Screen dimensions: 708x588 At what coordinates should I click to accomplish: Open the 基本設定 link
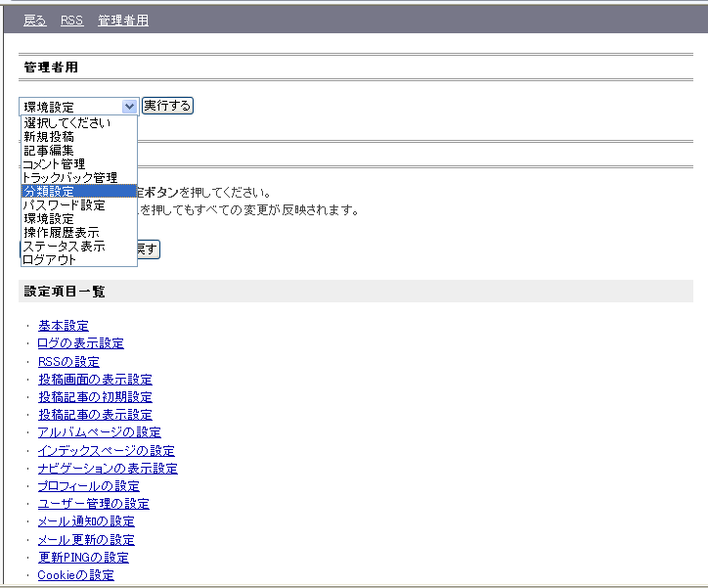(x=64, y=326)
